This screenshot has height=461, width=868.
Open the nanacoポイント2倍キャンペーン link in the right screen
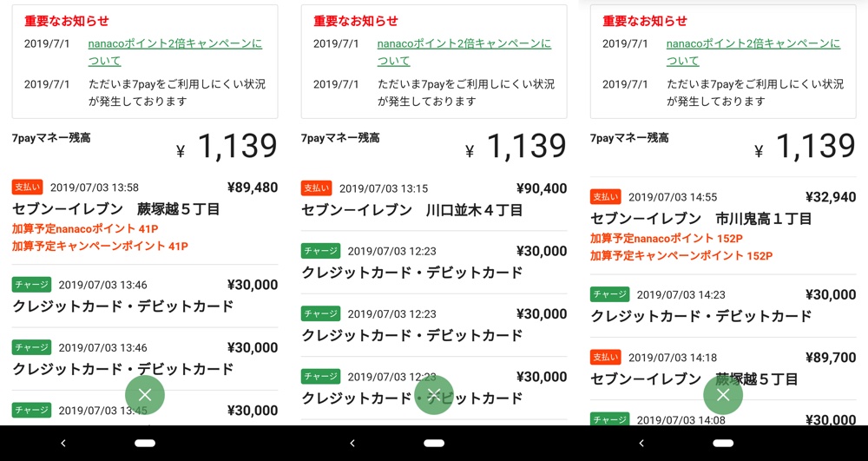pyautogui.click(x=753, y=52)
